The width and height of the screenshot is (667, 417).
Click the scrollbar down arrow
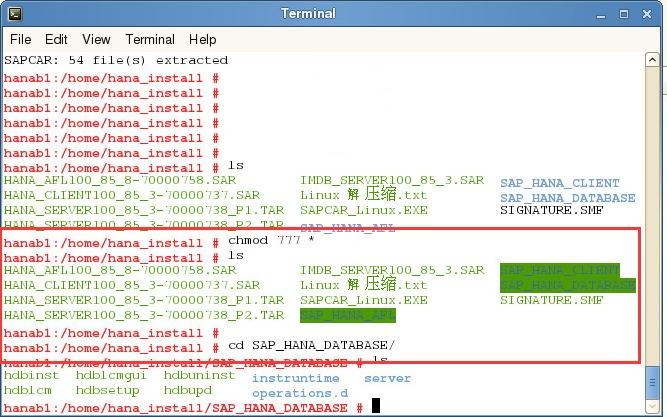652,406
